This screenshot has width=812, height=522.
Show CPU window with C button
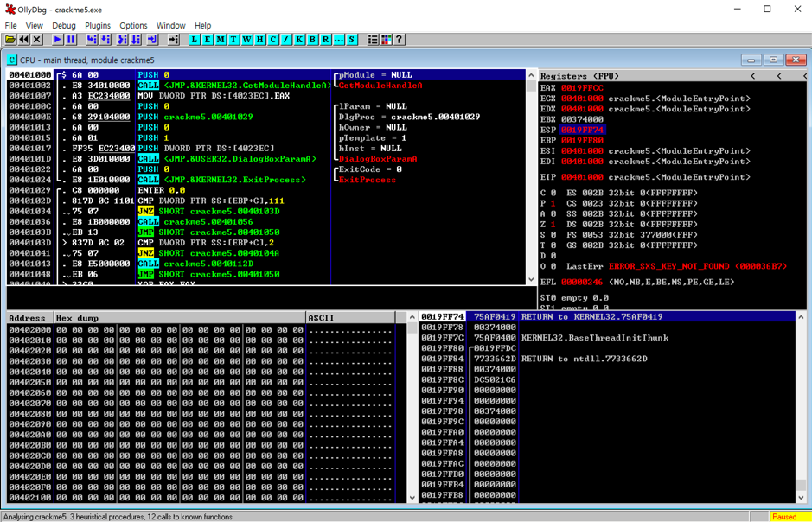(x=273, y=39)
